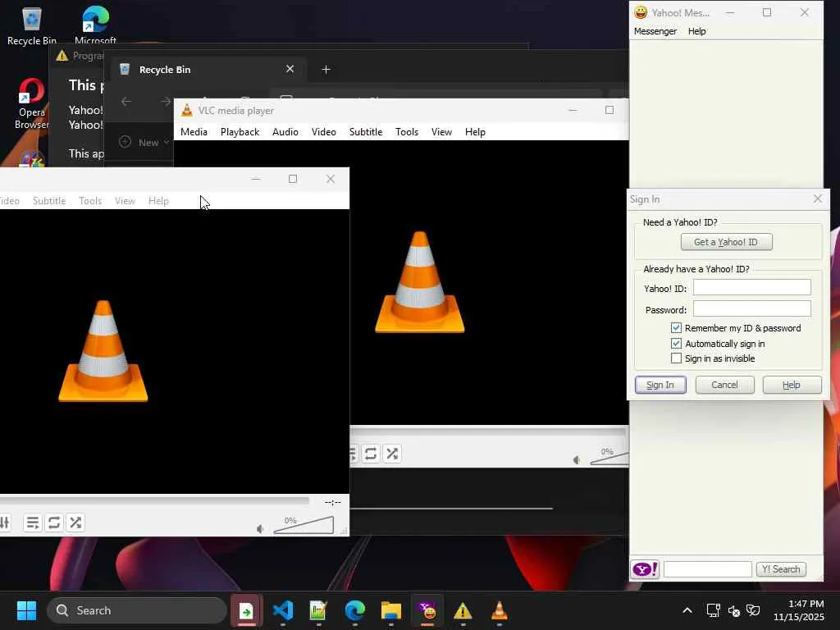
Task: Open Tools menu in front VLC window
Action: tap(90, 201)
